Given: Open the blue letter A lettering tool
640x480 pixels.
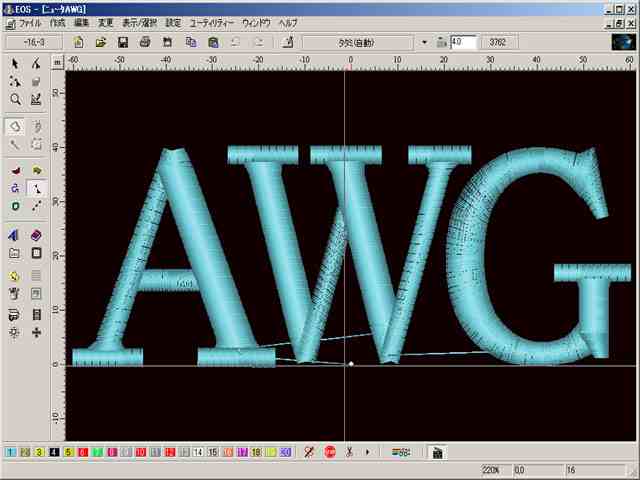Looking at the screenshot, I should pyautogui.click(x=13, y=235).
